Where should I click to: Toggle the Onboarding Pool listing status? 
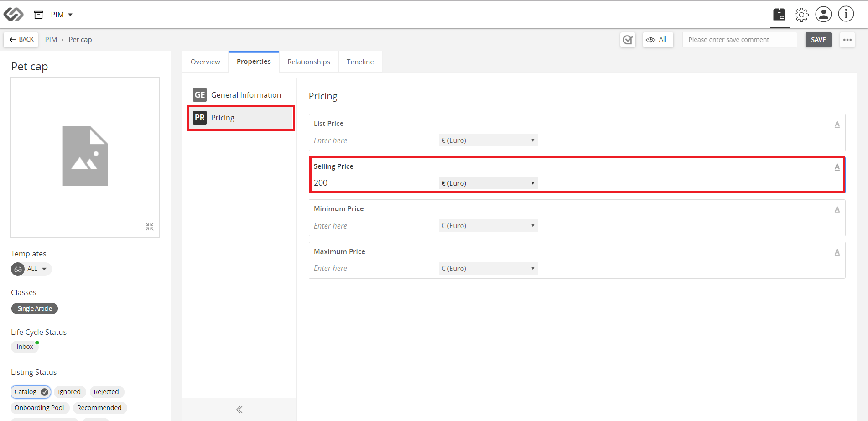pos(39,408)
